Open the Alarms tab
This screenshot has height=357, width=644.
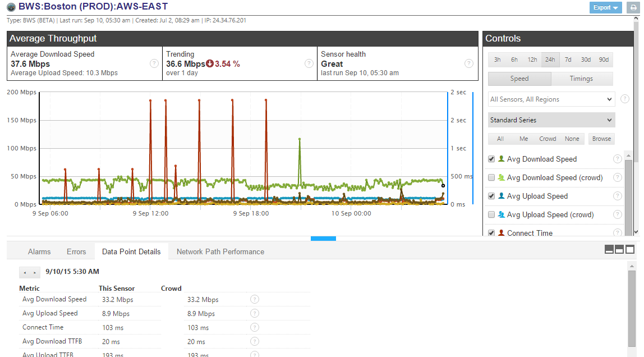(x=39, y=252)
